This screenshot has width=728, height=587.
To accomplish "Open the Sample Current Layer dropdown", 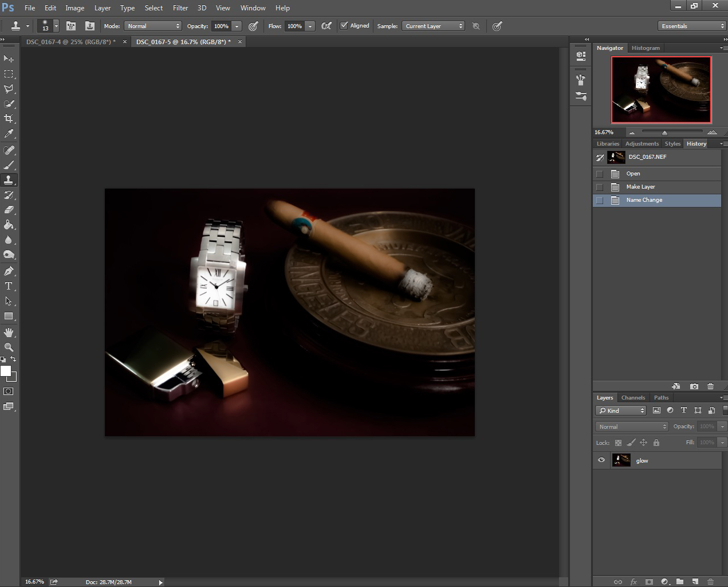I will (x=433, y=26).
